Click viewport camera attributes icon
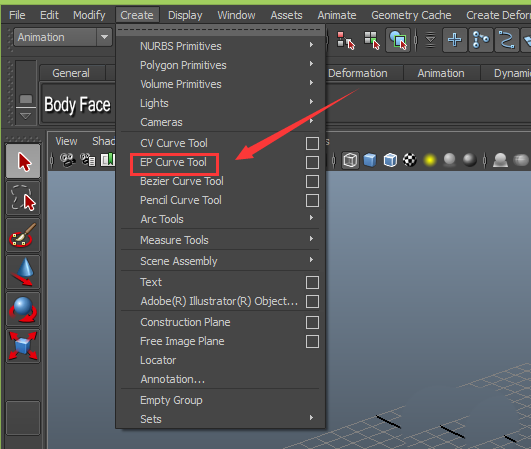Viewport: 531px width, 449px height. point(88,160)
